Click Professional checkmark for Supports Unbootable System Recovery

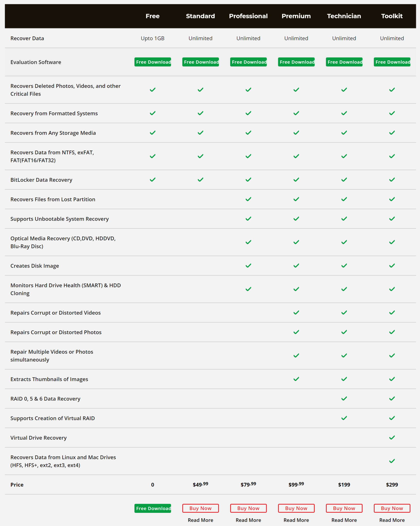click(248, 219)
